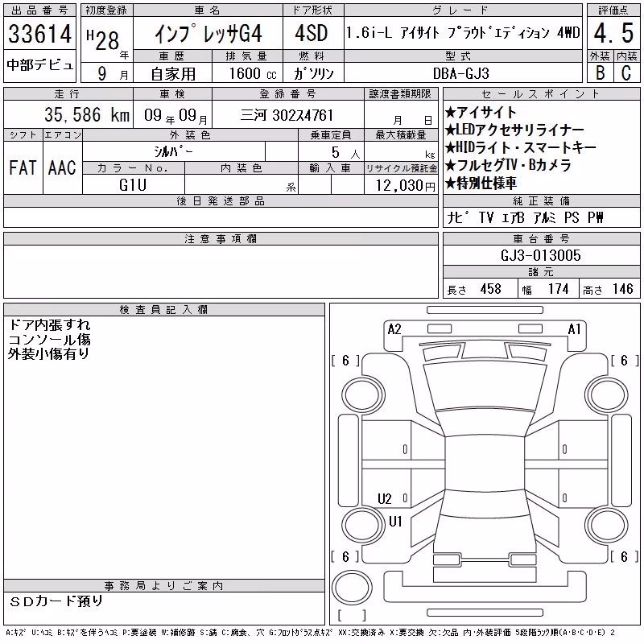Screen dimensions: 644x644
Task: Select the overall grade 4.5
Action: [613, 33]
